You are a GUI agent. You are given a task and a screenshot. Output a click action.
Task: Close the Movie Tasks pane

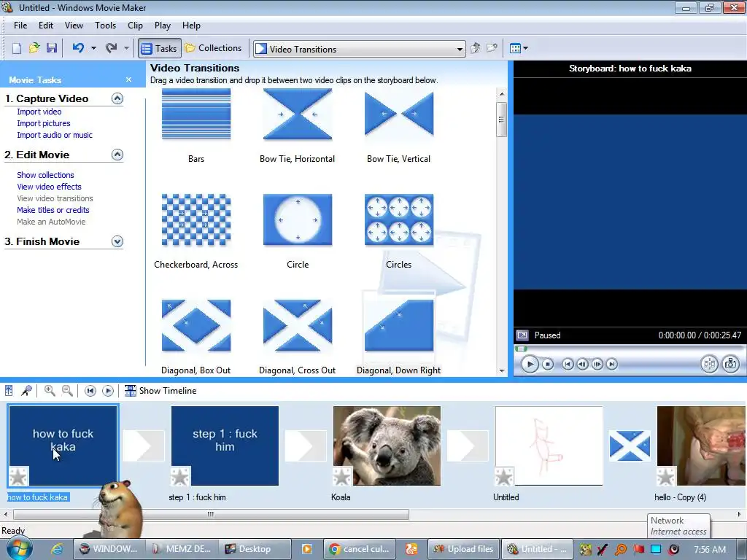[128, 79]
